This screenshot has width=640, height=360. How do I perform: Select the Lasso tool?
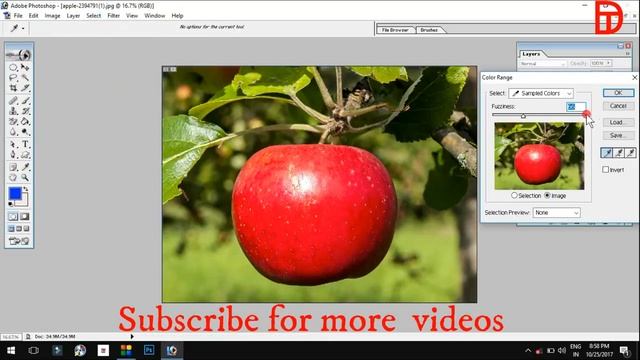pos(13,77)
